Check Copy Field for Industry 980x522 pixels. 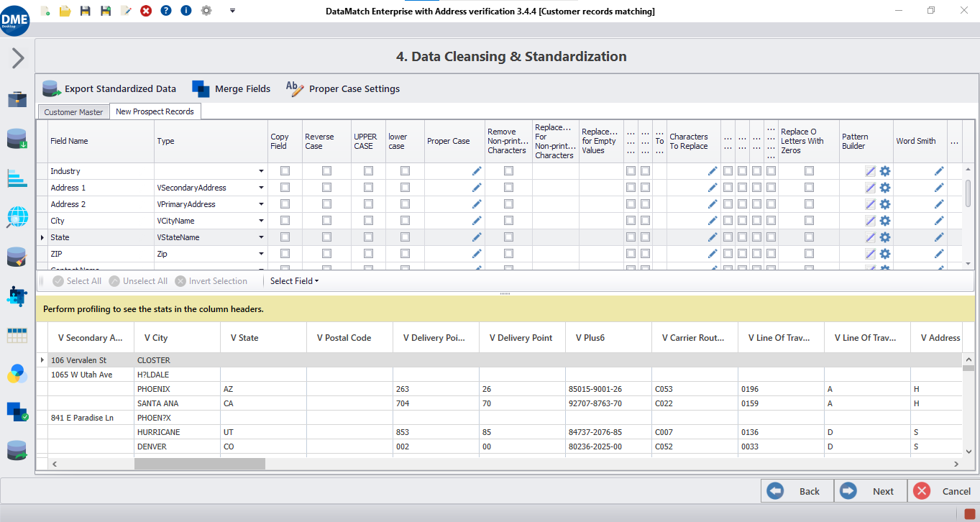pos(285,171)
